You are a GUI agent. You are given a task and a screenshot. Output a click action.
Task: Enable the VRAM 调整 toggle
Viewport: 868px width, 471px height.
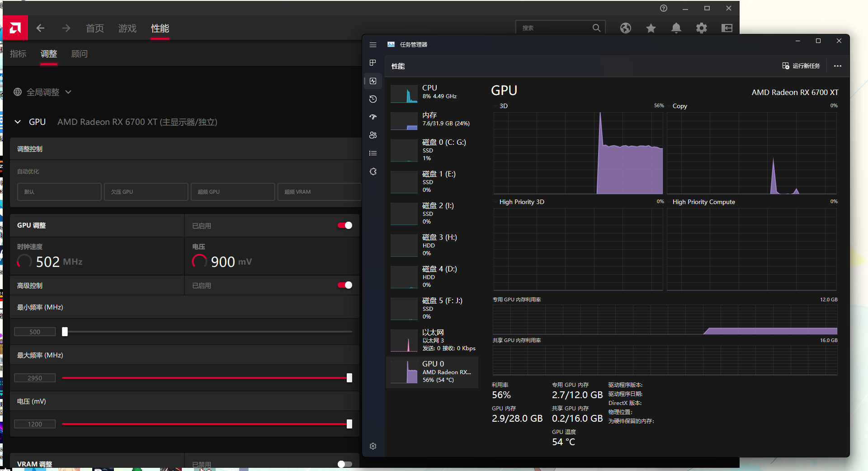tap(345, 464)
